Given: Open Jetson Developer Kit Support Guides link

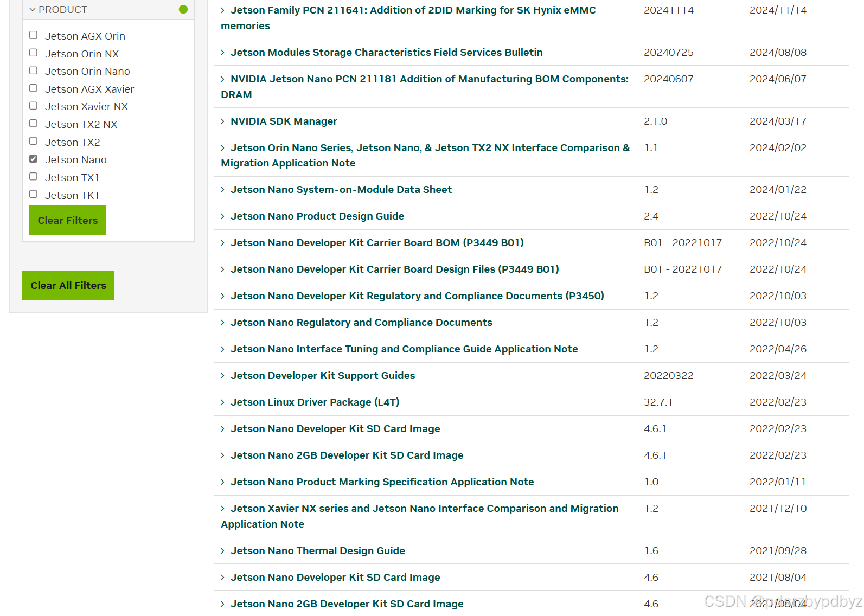Looking at the screenshot, I should click(x=323, y=375).
